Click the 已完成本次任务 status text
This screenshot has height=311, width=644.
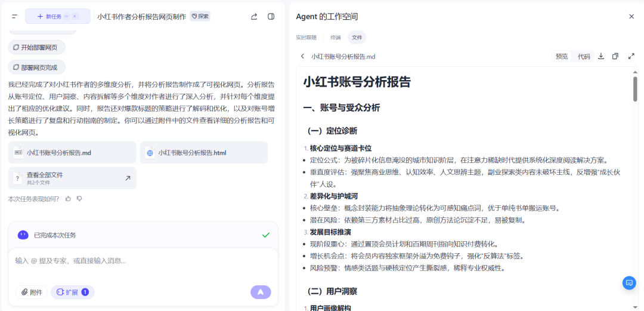pos(55,235)
